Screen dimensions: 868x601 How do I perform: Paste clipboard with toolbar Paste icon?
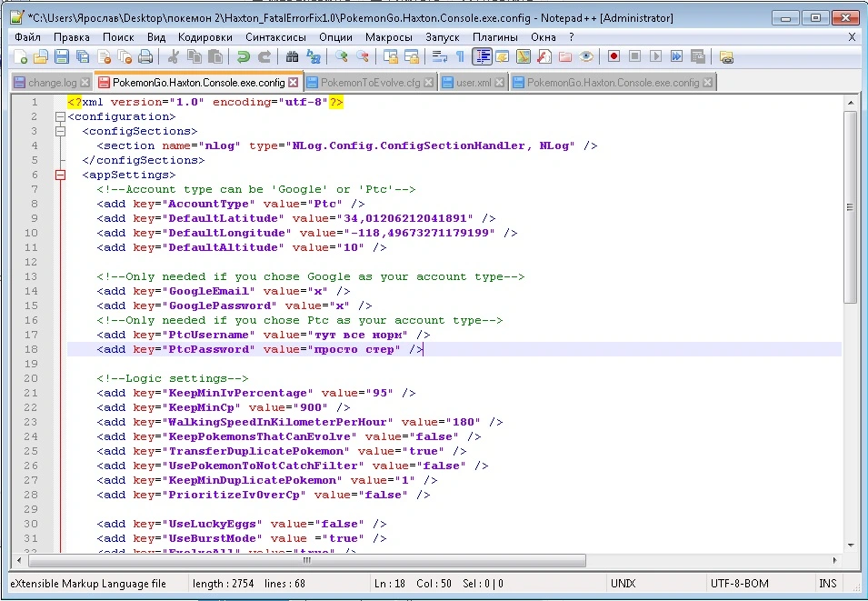coord(215,56)
